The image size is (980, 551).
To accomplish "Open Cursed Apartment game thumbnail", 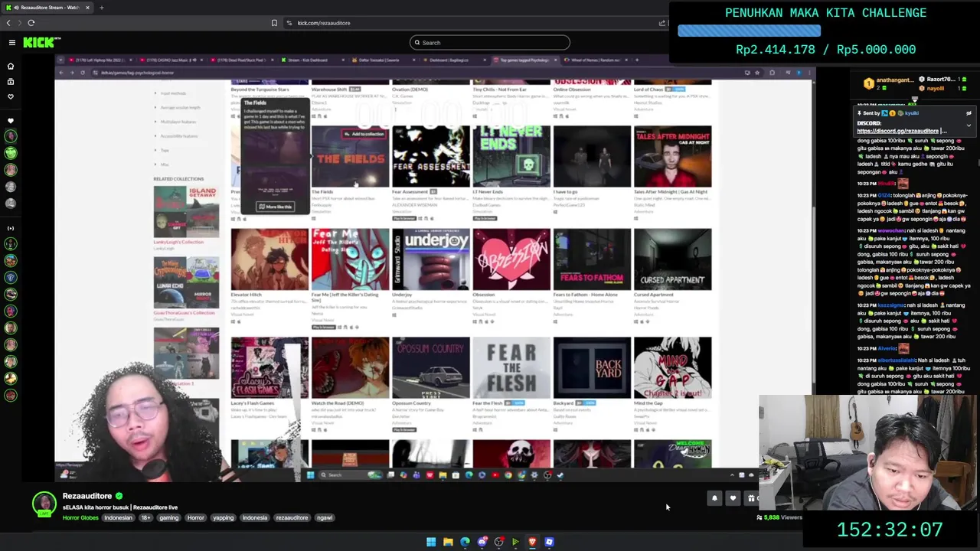I will click(672, 259).
